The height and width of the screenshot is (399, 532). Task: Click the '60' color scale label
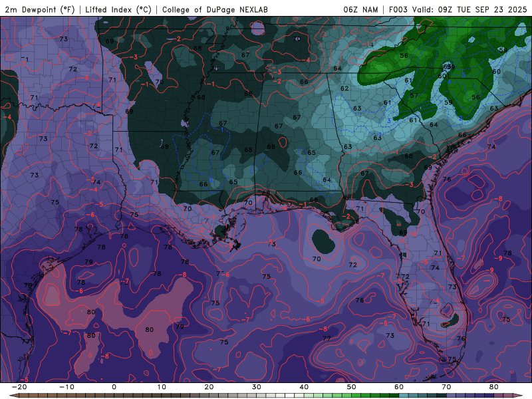coord(399,387)
